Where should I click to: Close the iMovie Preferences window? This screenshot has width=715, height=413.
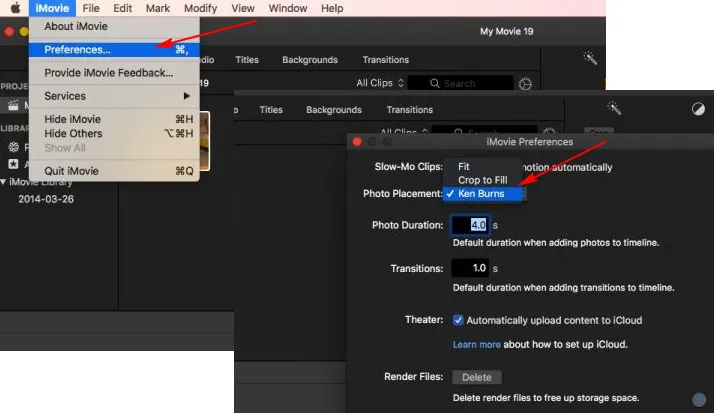tap(357, 142)
